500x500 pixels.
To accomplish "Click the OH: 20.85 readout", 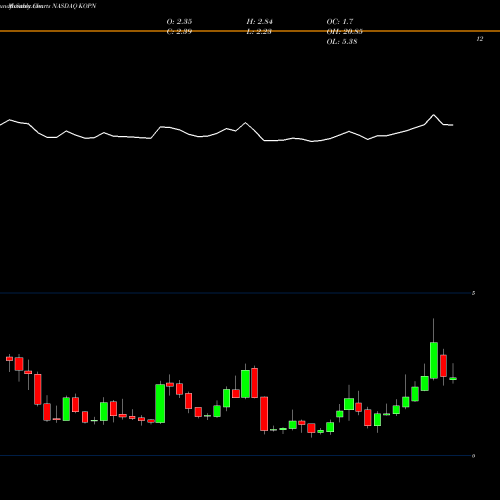I will (345, 32).
